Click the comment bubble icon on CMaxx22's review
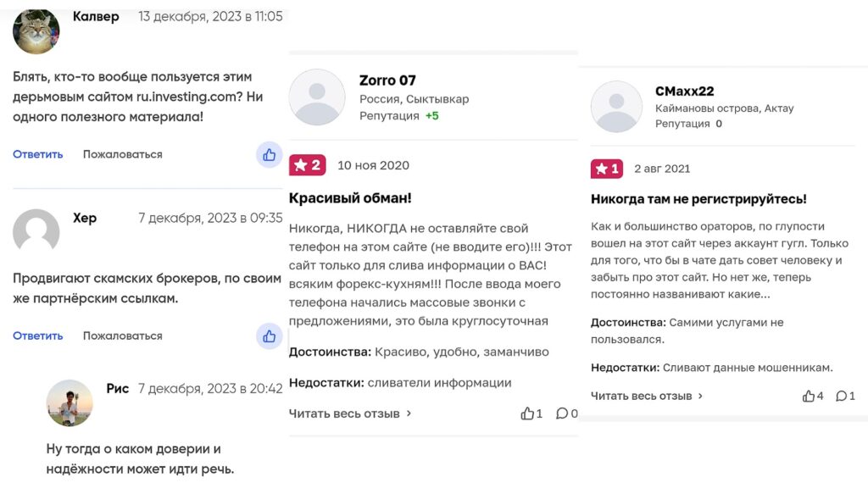 pyautogui.click(x=841, y=395)
